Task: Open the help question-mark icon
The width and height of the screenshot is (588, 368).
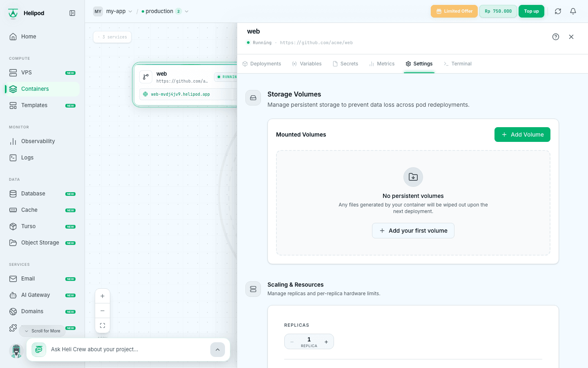Action: (x=556, y=37)
